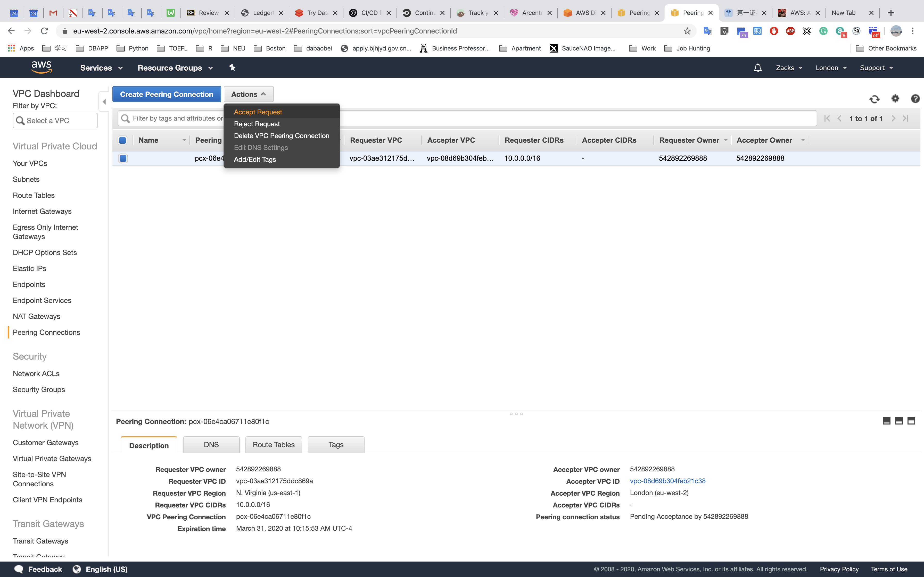Click Create Peering Connection button
Screen dimensions: 924x577
[x=167, y=94]
